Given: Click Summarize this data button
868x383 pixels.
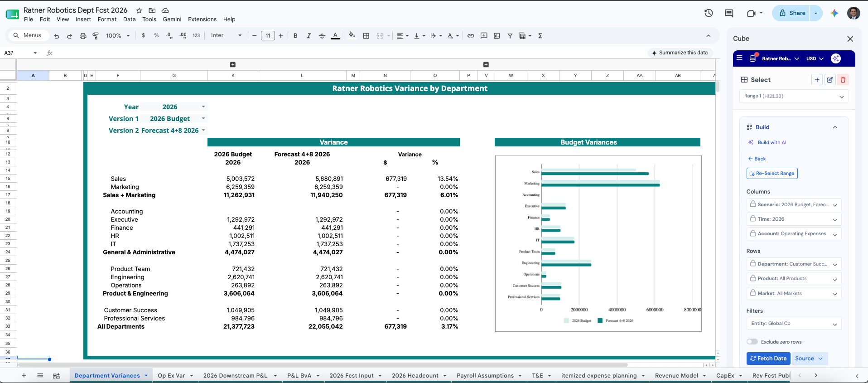Looking at the screenshot, I should pos(680,53).
